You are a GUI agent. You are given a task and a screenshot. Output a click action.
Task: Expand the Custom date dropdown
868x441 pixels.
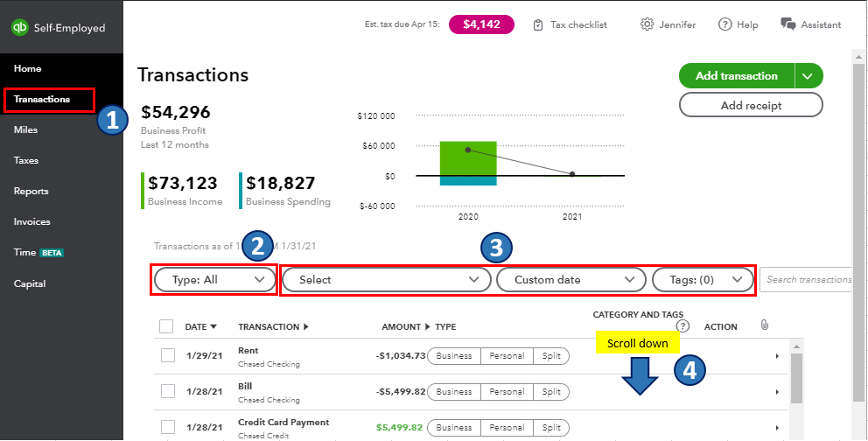pos(572,280)
